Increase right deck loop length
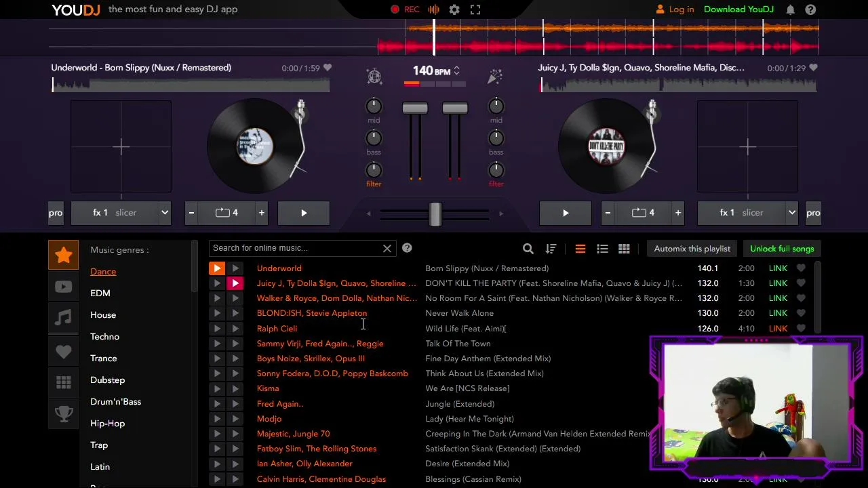This screenshot has height=488, width=868. [677, 213]
